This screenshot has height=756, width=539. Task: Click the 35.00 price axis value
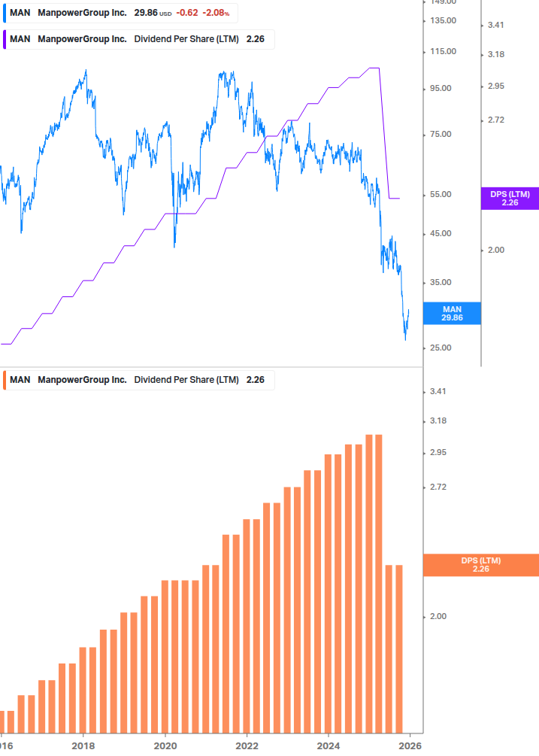click(x=441, y=283)
